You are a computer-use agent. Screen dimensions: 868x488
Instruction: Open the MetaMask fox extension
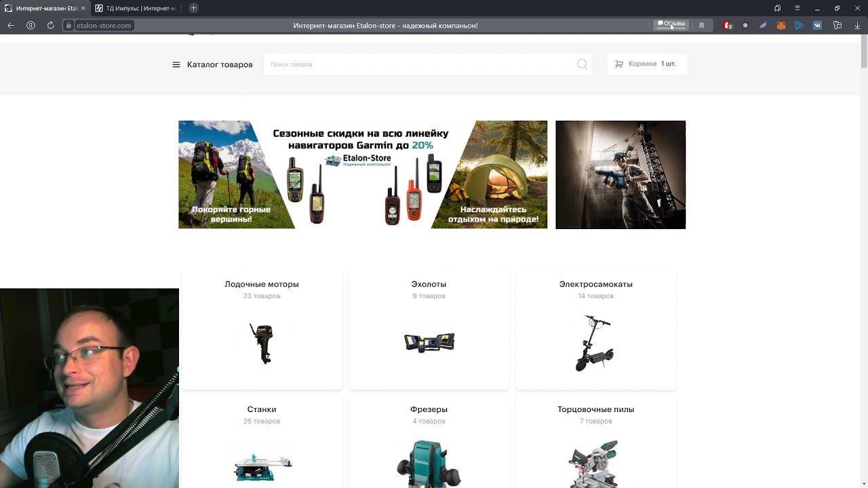pos(781,25)
